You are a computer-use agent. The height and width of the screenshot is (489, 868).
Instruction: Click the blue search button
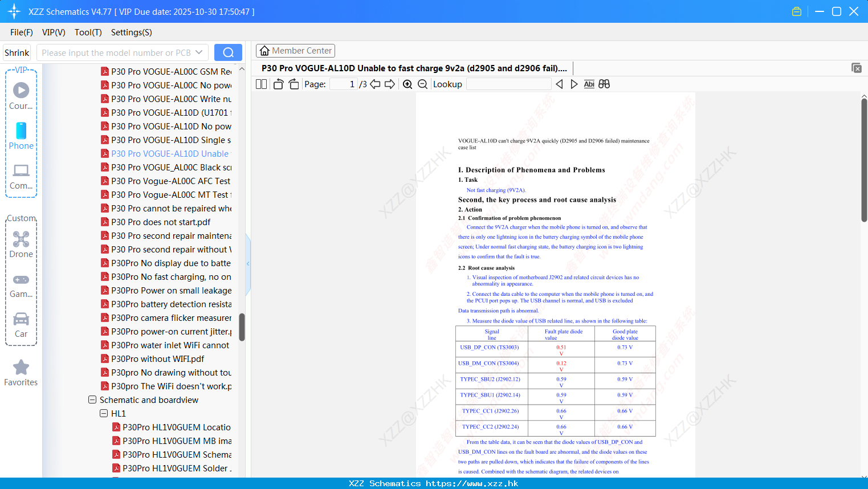pos(228,52)
